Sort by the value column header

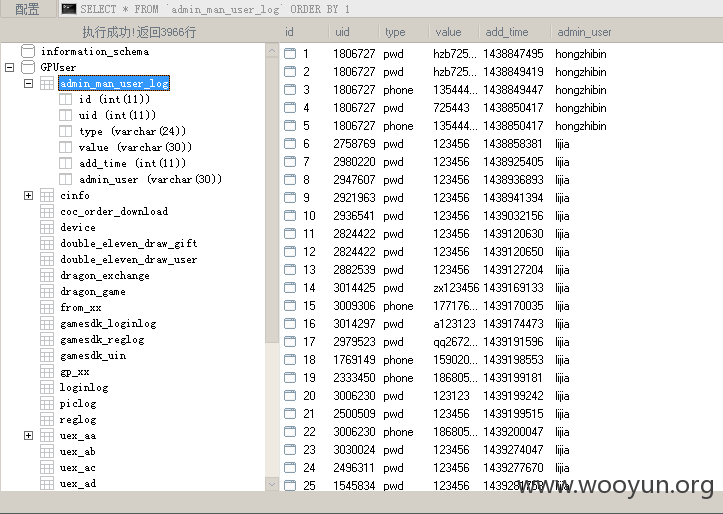pyautogui.click(x=454, y=32)
